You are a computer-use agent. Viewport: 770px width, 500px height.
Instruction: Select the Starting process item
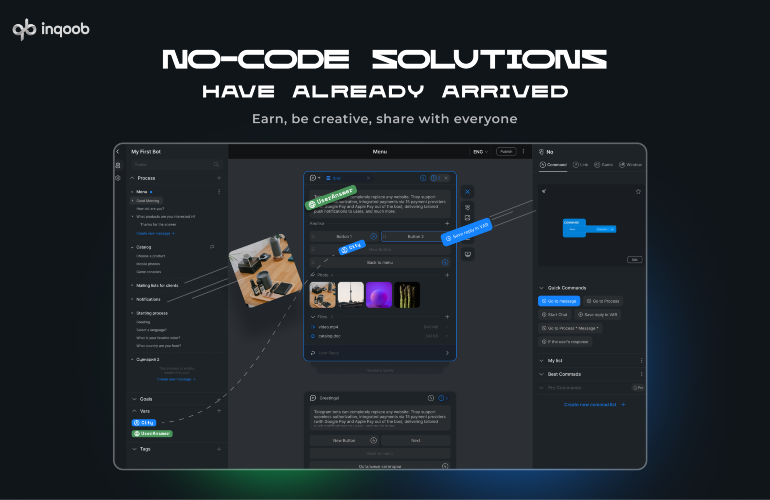(x=152, y=313)
